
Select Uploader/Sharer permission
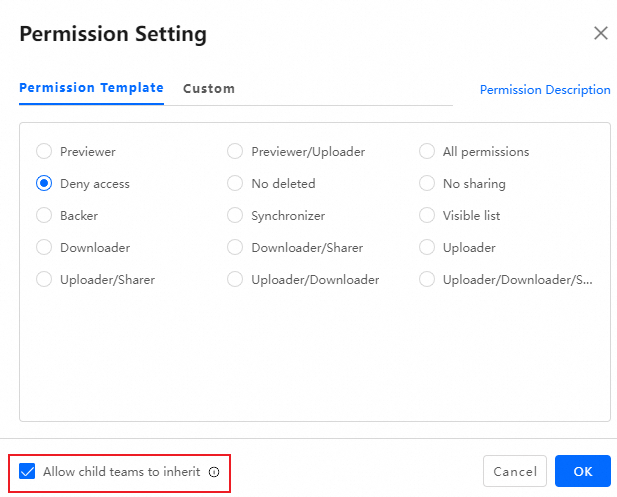tap(44, 280)
